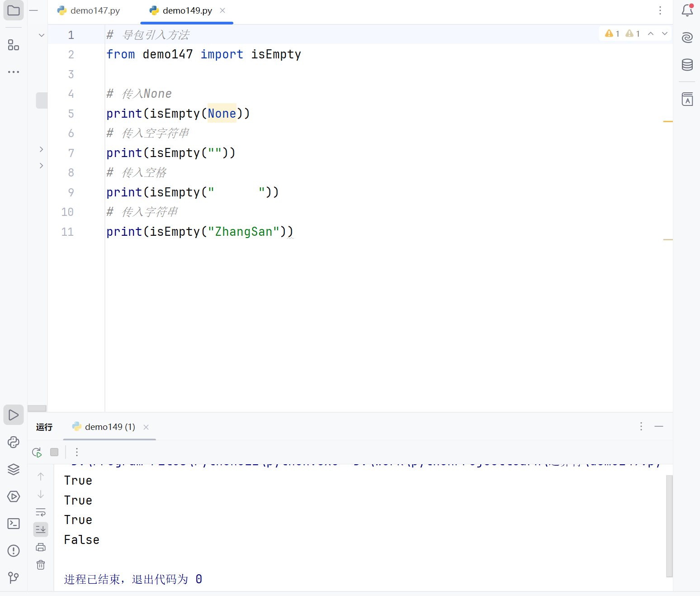Open Run panel options menu
The width and height of the screenshot is (700, 596).
pyautogui.click(x=641, y=426)
